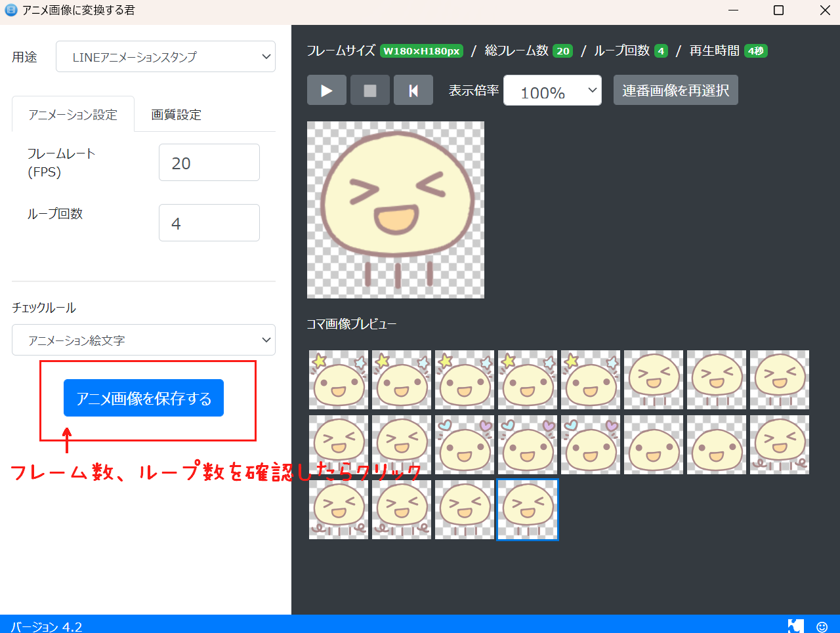840x633 pixels.
Task: Select the アニメーション設定 tab
Action: click(72, 113)
